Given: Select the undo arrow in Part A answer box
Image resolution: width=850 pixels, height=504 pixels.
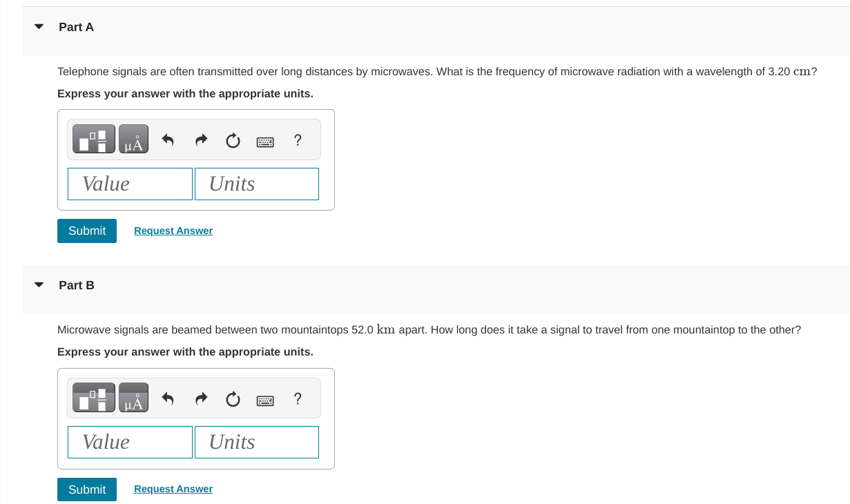Looking at the screenshot, I should [x=166, y=139].
